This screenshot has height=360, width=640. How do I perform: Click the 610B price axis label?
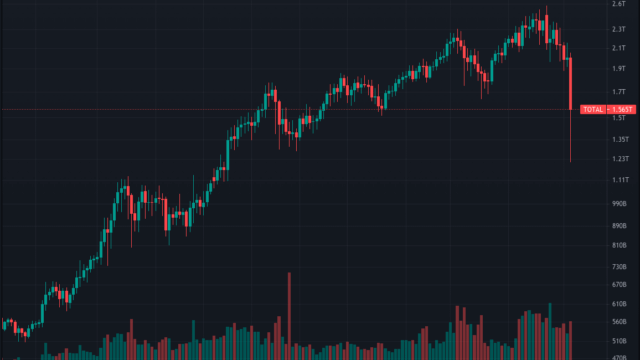click(619, 304)
